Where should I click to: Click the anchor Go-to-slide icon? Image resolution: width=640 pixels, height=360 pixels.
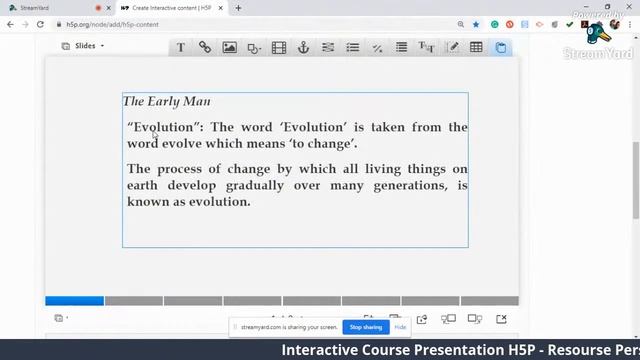[x=303, y=48]
